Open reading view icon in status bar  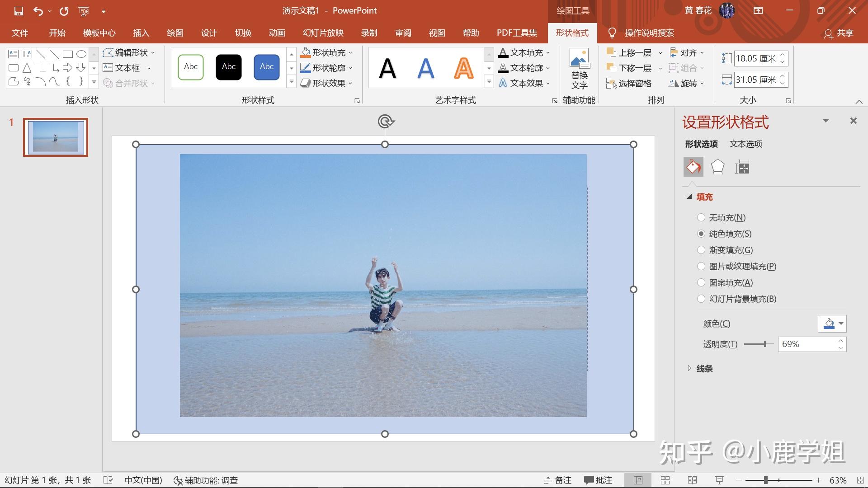tap(692, 480)
